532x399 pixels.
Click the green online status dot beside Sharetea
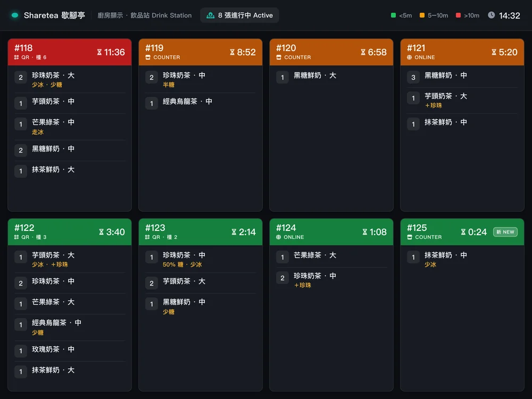[15, 15]
